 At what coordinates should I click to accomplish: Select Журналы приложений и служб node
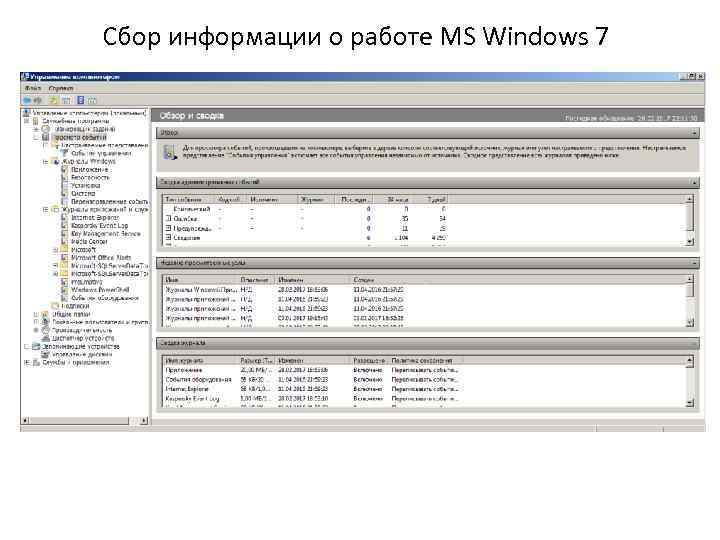105,210
